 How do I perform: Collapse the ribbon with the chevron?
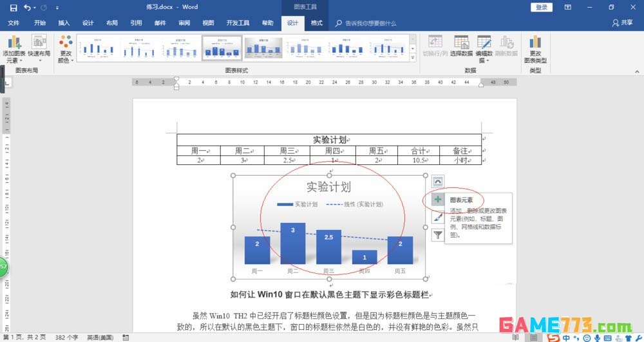pyautogui.click(x=637, y=71)
